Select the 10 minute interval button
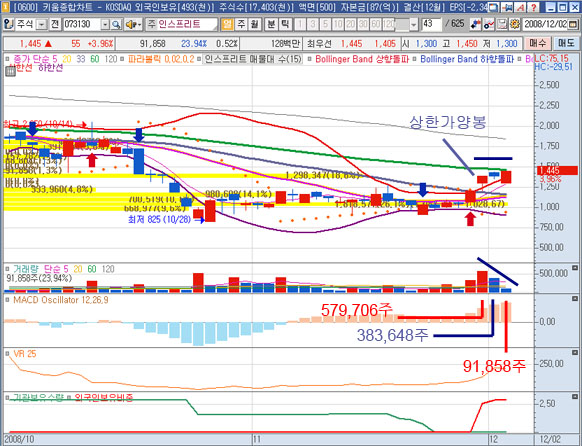Viewport: 582px width, 446px height. coord(338,24)
